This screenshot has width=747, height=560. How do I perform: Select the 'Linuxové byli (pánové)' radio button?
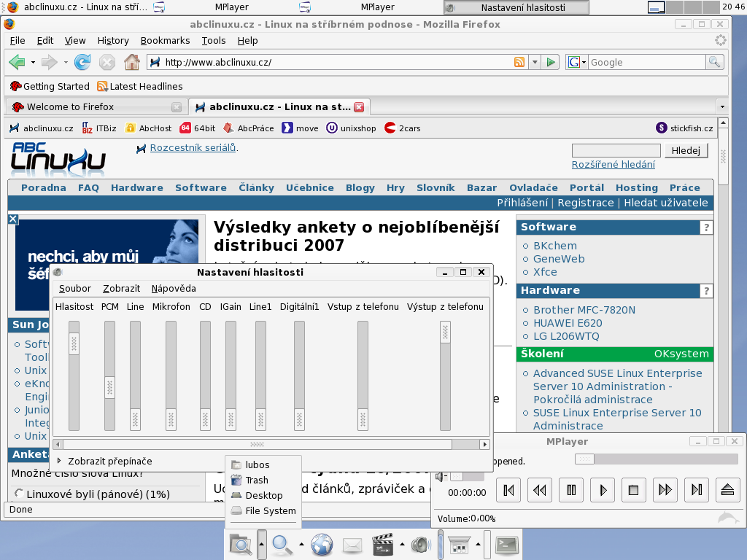point(18,494)
